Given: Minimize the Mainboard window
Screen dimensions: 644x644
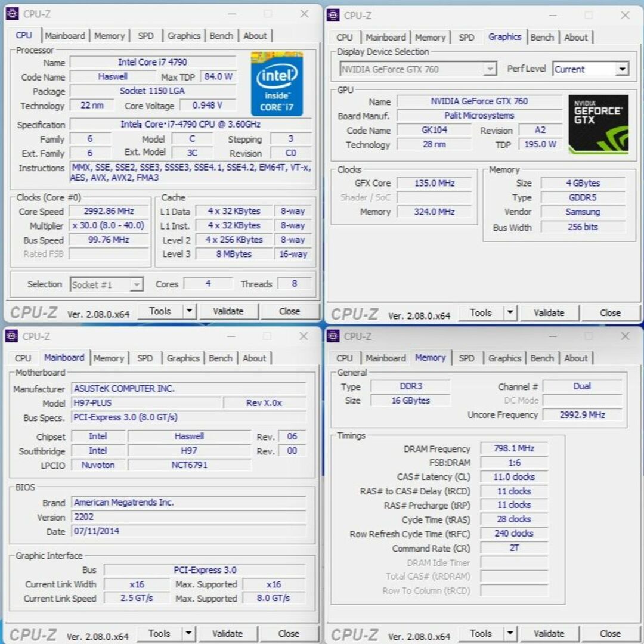Looking at the screenshot, I should coord(231,336).
